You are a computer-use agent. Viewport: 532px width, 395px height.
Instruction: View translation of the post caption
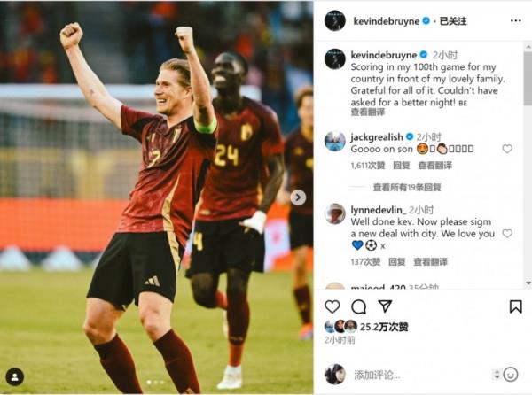(x=368, y=112)
